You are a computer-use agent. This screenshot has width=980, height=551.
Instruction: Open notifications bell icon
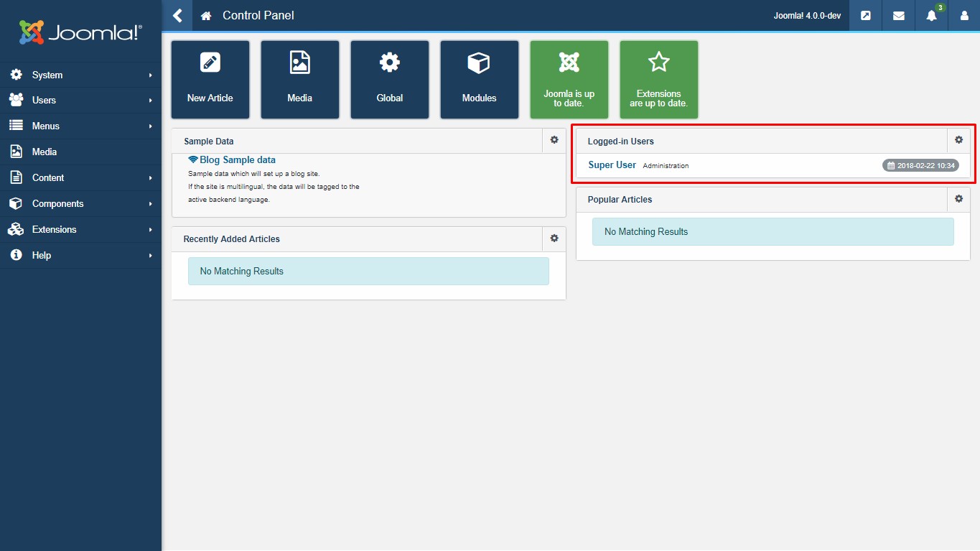[x=932, y=15]
